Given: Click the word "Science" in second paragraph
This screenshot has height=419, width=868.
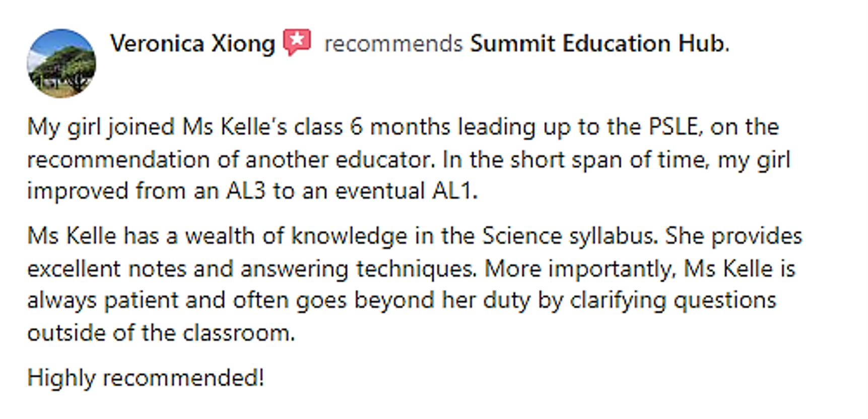Looking at the screenshot, I should 522,235.
